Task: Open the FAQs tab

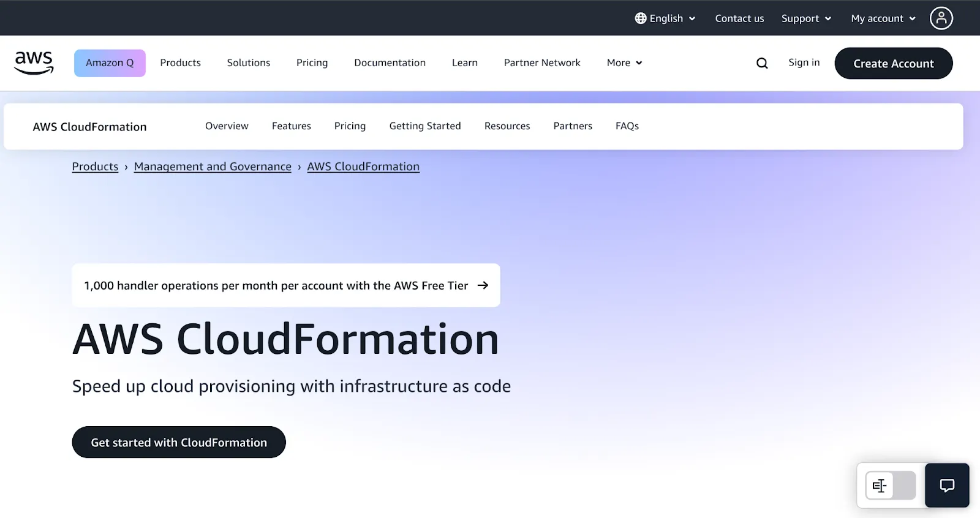Action: 627,126
